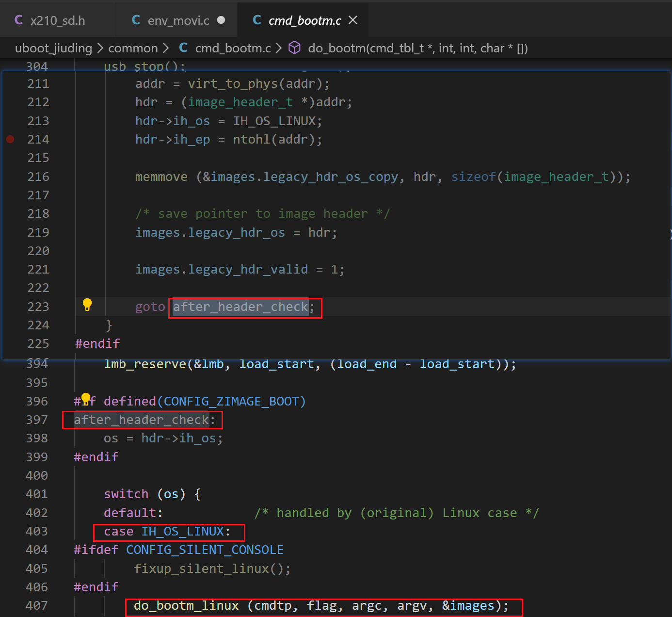Click line number 211 in the gutter

[x=38, y=84]
